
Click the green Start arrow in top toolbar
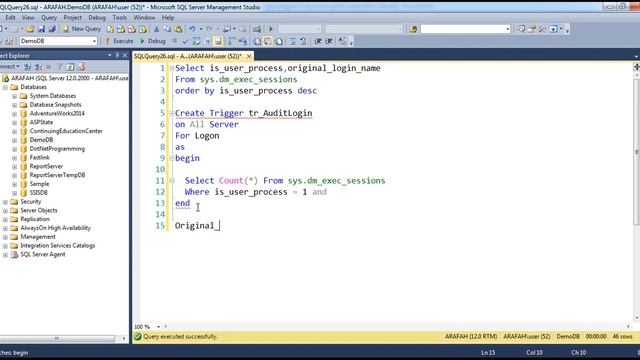pos(271,29)
